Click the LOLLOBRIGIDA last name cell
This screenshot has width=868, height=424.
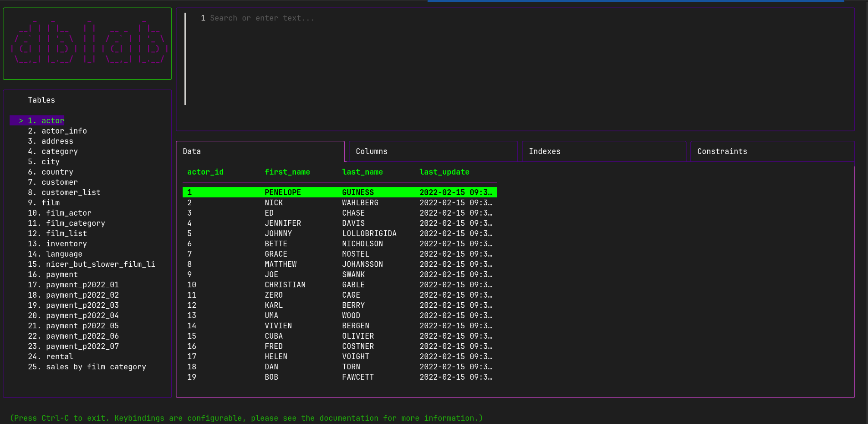pyautogui.click(x=369, y=233)
